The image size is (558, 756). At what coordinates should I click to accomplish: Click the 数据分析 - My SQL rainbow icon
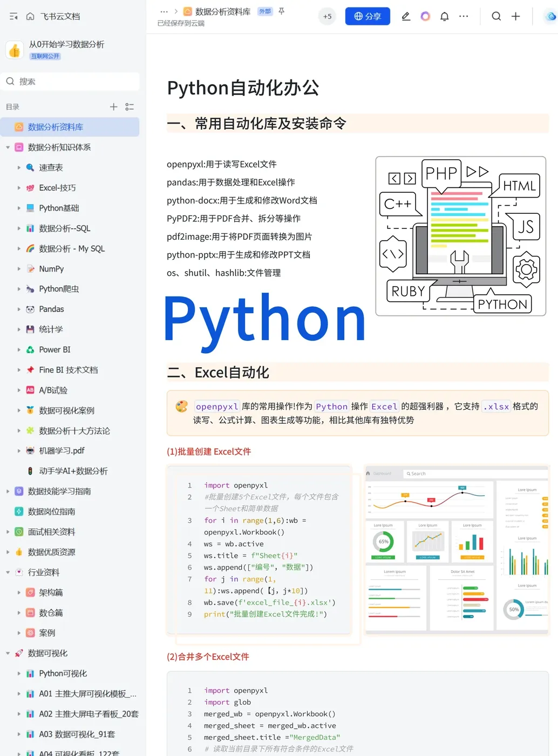[30, 248]
